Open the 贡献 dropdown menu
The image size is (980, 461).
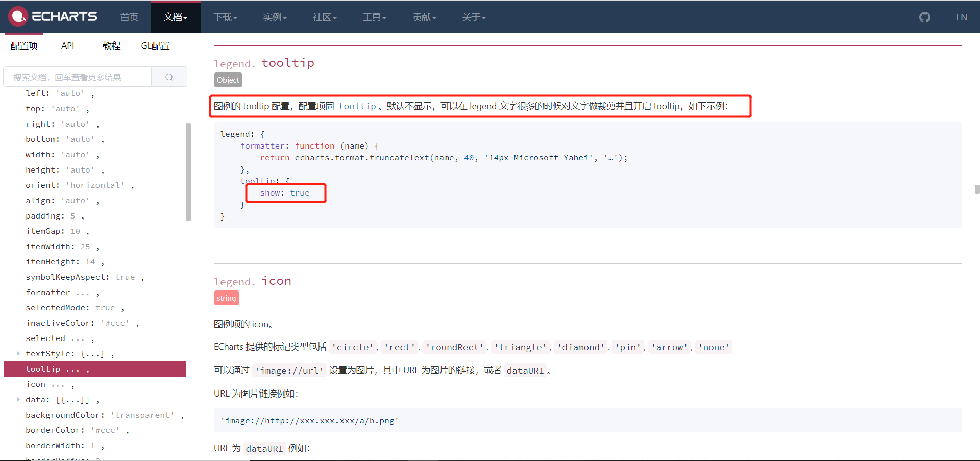(x=425, y=17)
